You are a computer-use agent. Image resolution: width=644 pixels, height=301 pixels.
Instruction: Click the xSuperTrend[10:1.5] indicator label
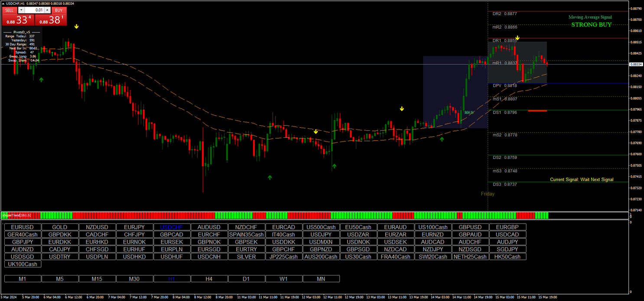tap(16, 214)
